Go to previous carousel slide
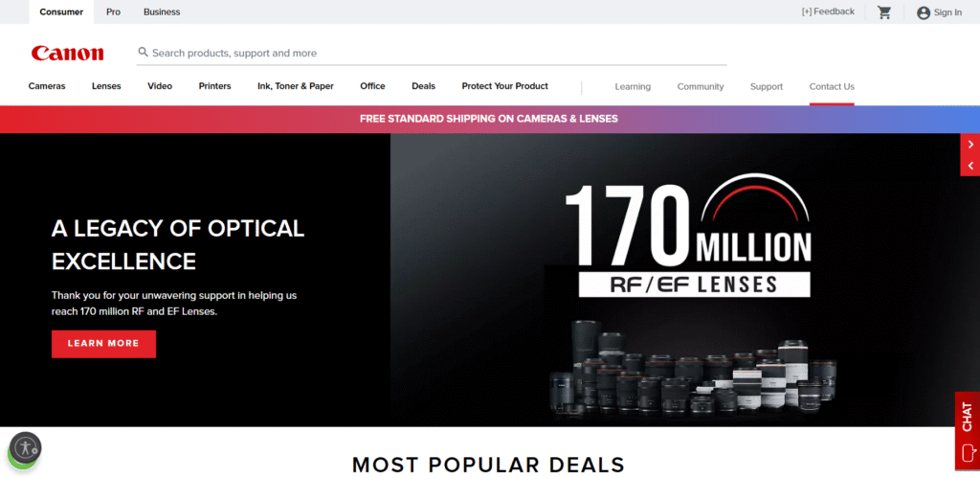 970,166
